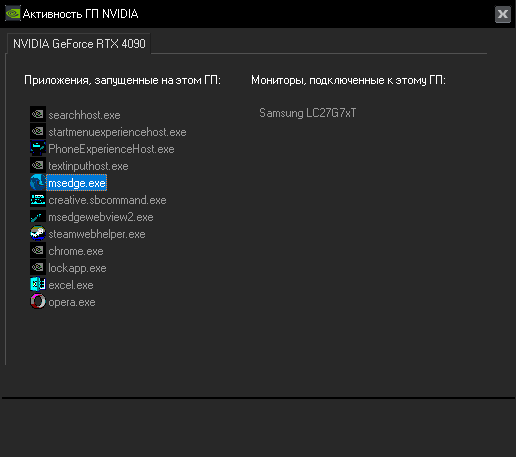
Task: Click the icon next to lockapp.exe
Action: coord(38,268)
